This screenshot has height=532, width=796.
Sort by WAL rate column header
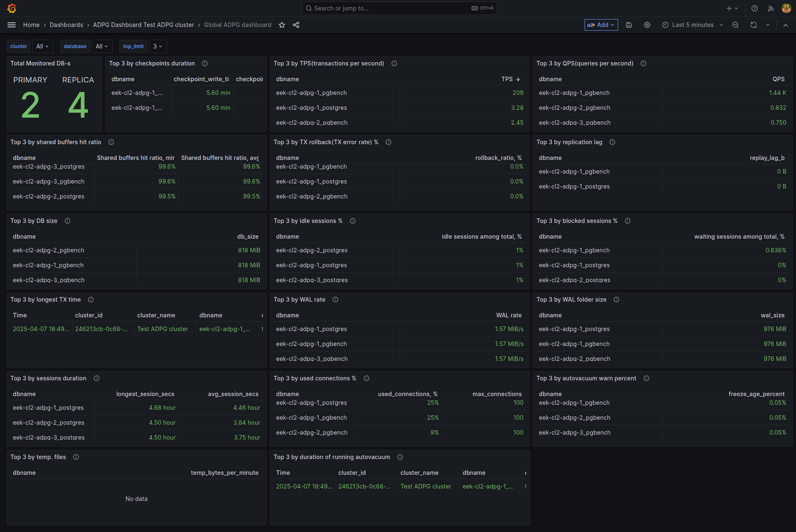pos(509,315)
